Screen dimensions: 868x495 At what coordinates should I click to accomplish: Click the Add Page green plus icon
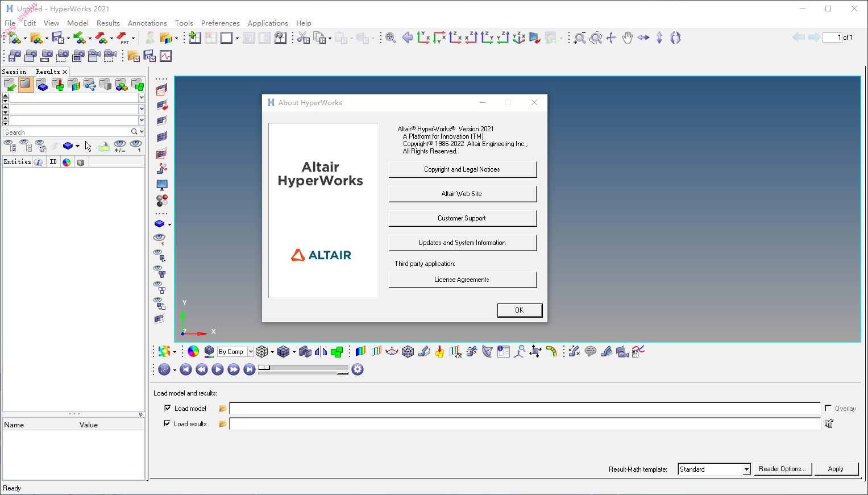(195, 38)
